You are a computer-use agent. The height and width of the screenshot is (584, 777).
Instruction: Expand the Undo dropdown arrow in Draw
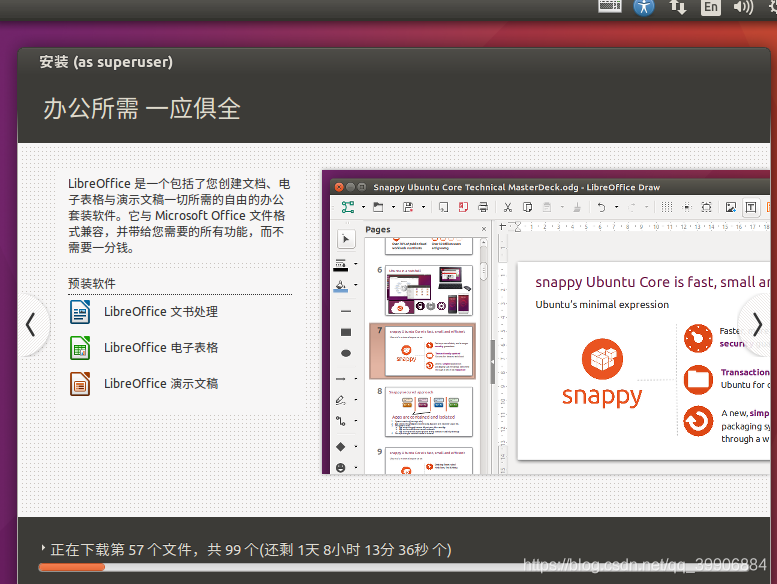616,207
